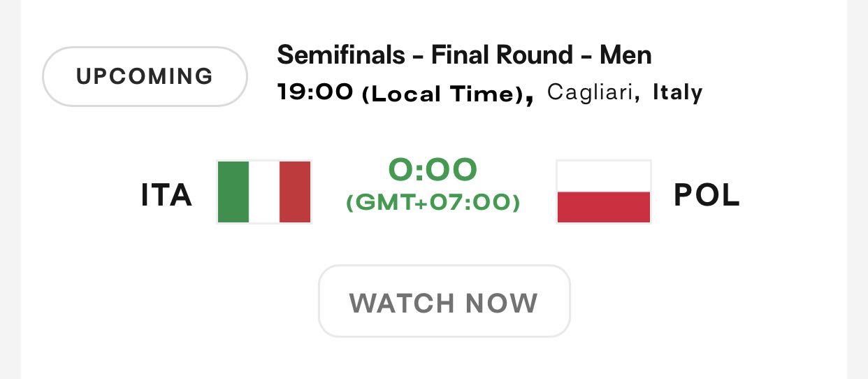Click the WATCH NOW button
Image resolution: width=868 pixels, height=379 pixels.
point(444,301)
